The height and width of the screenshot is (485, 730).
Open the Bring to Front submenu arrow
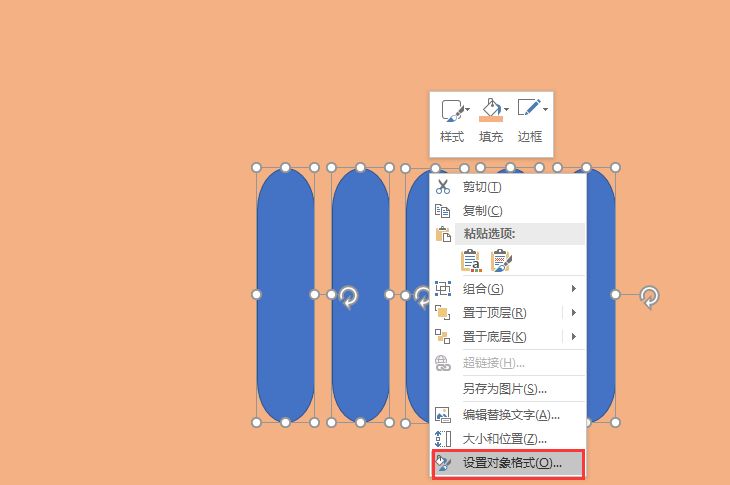[x=574, y=312]
